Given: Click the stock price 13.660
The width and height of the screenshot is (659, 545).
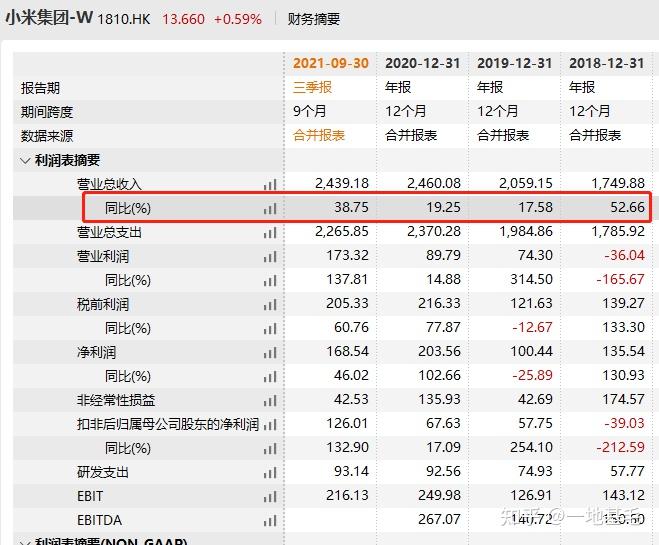Looking at the screenshot, I should (x=183, y=19).
